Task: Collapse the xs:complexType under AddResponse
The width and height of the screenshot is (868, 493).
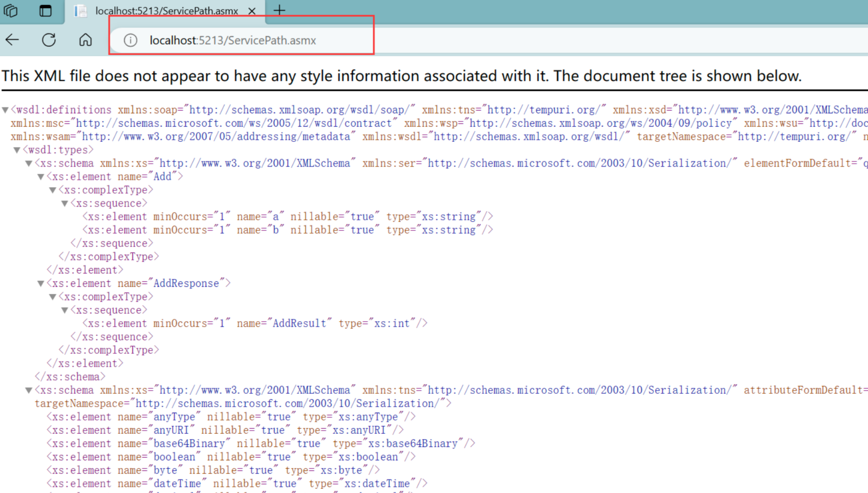Action: [x=52, y=297]
